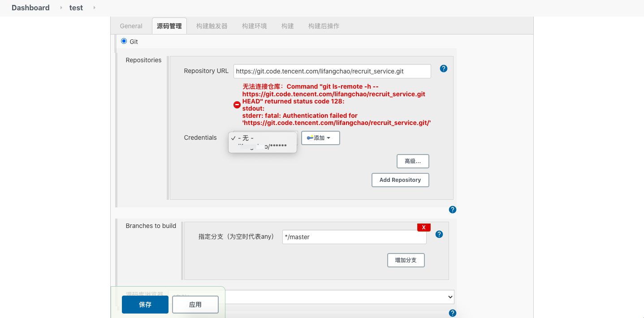Screen dimensions: 644x318
Task: Switch to 构建 tab
Action: point(288,26)
